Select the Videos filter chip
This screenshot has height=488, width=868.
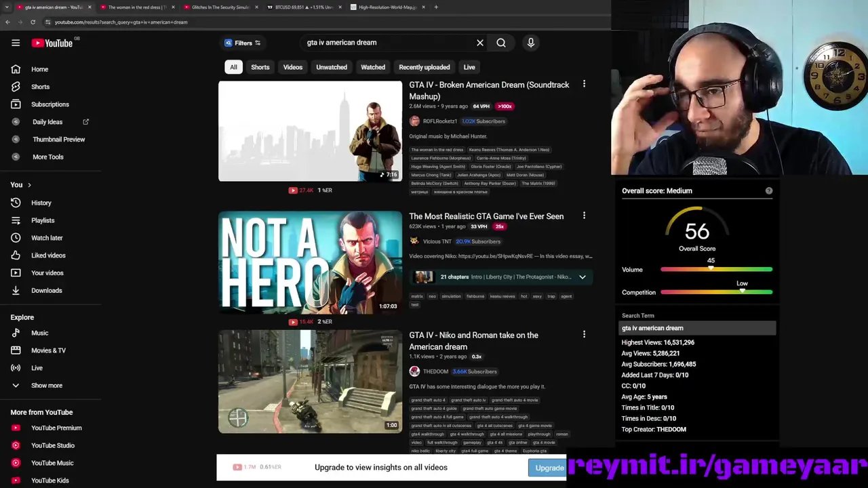(293, 67)
